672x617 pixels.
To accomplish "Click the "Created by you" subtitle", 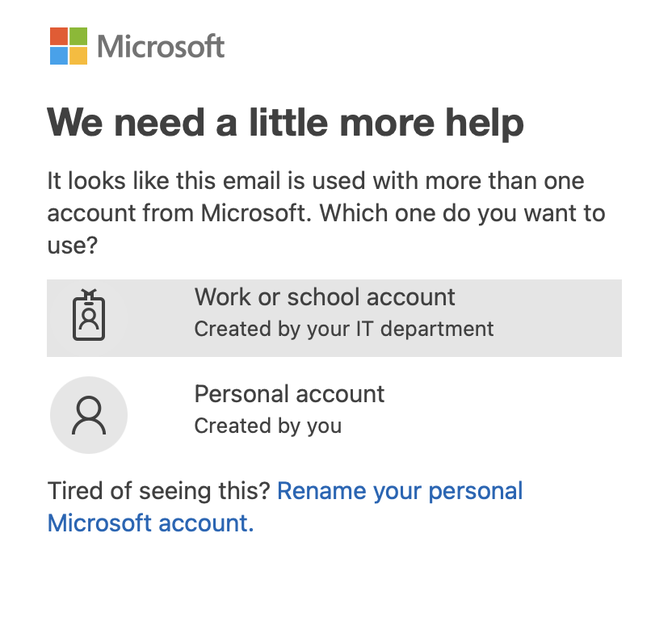I will [x=267, y=426].
